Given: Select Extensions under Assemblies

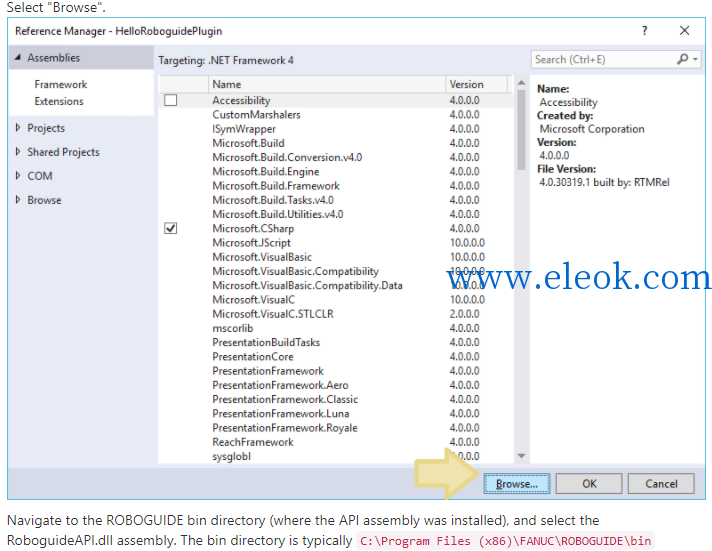Looking at the screenshot, I should (59, 101).
